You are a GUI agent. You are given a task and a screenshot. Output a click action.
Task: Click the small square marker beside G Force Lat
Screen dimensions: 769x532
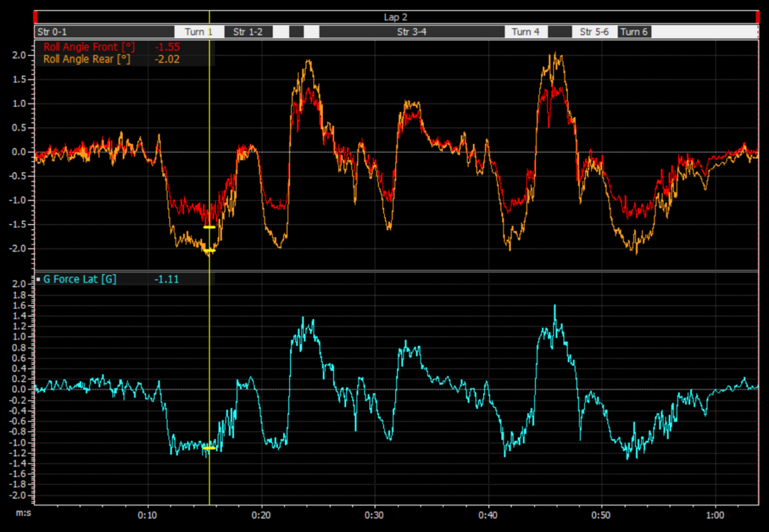click(38, 280)
